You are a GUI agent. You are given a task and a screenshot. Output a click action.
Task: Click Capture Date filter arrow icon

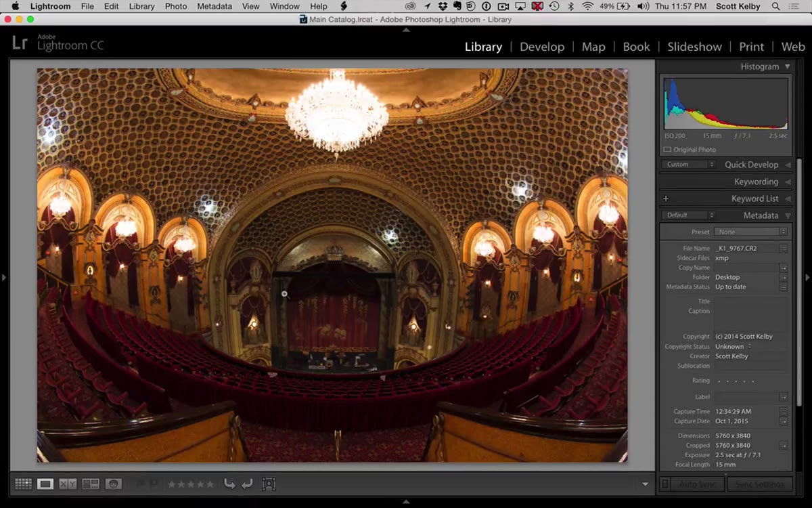click(x=784, y=421)
